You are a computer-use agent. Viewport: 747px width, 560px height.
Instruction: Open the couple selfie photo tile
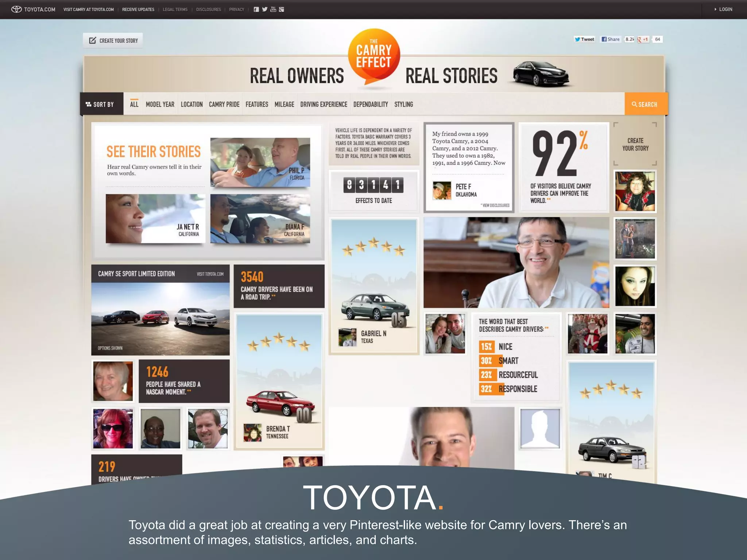445,334
